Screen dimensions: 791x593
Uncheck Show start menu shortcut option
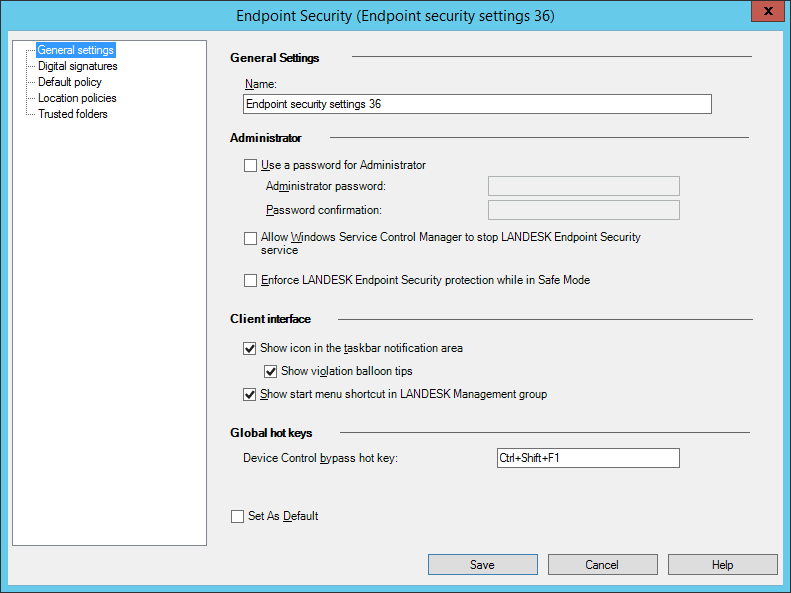coord(250,394)
